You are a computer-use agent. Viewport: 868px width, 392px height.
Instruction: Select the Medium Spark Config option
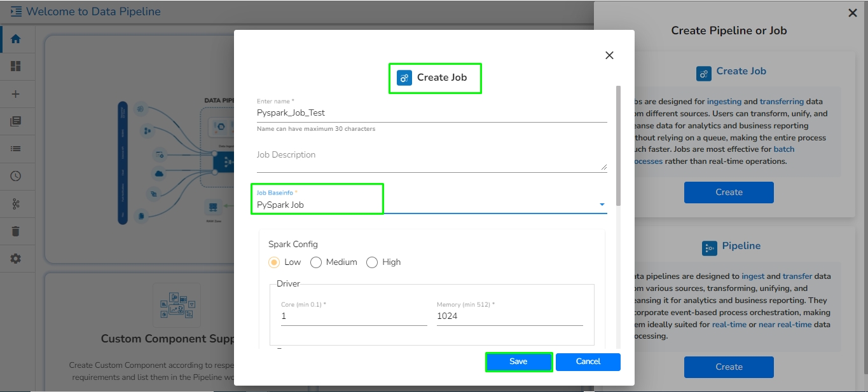pyautogui.click(x=316, y=262)
